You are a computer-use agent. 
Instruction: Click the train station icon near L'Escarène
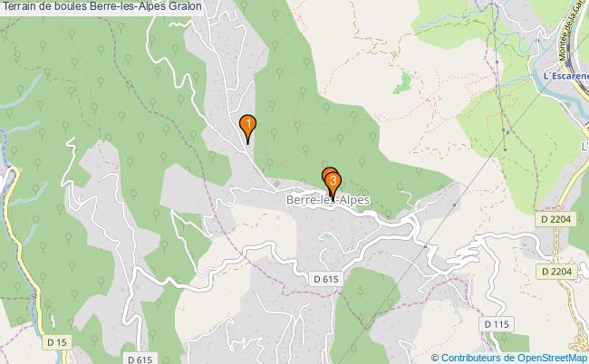pyautogui.click(x=568, y=64)
